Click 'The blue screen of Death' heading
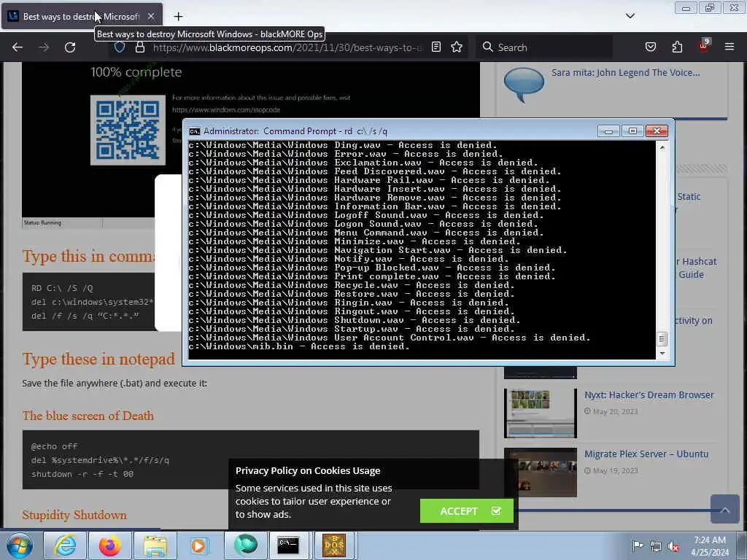The height and width of the screenshot is (560, 747). [x=88, y=416]
